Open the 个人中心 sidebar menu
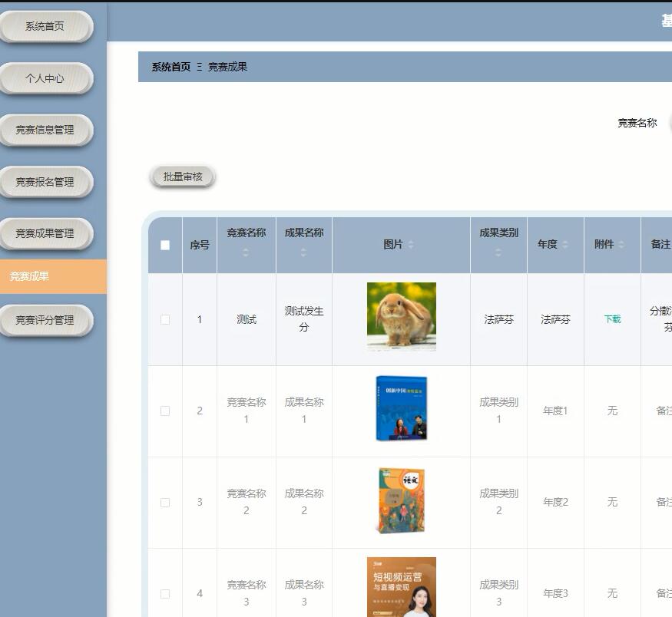Screen dimensions: 672x617 pyautogui.click(x=45, y=78)
